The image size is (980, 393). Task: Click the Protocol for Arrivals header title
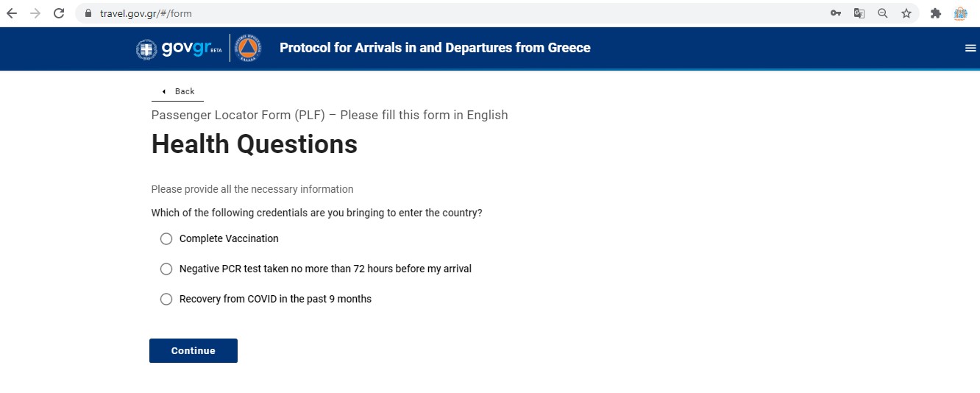(435, 49)
